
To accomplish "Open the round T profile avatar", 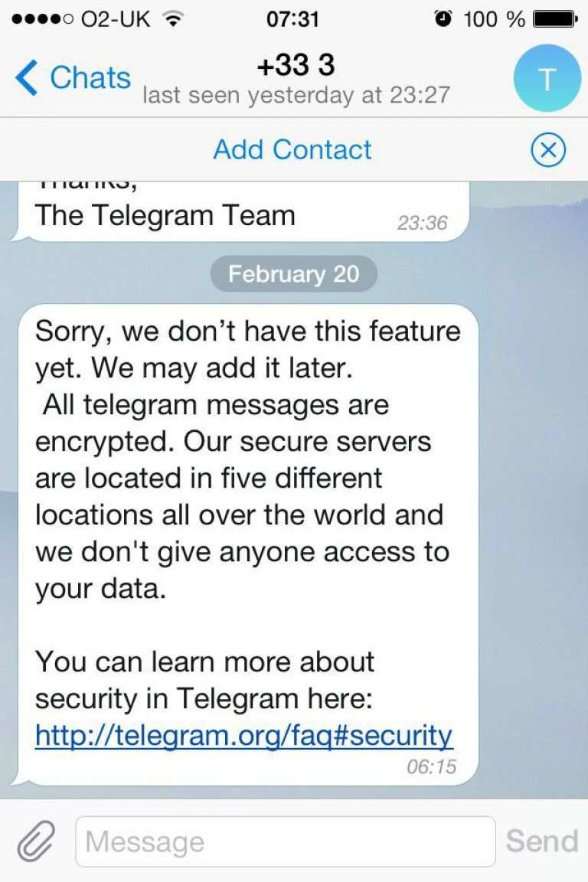I will coord(547,78).
